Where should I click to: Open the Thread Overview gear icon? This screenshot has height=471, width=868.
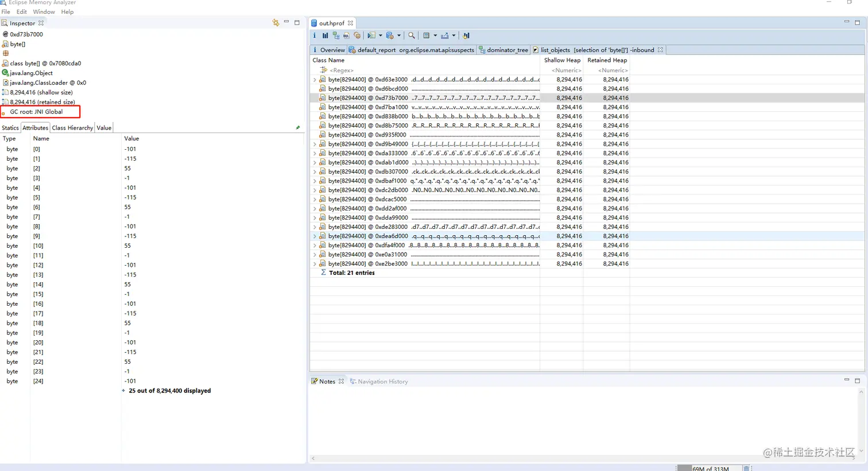click(357, 36)
